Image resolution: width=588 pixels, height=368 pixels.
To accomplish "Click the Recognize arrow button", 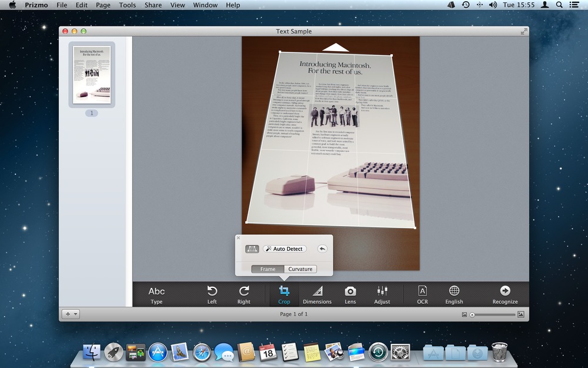I will click(505, 295).
